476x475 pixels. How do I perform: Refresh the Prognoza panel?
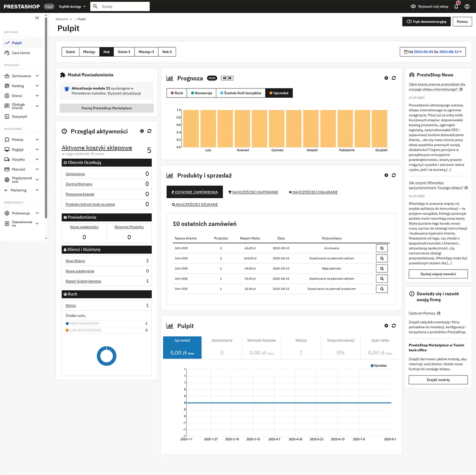[x=393, y=78]
